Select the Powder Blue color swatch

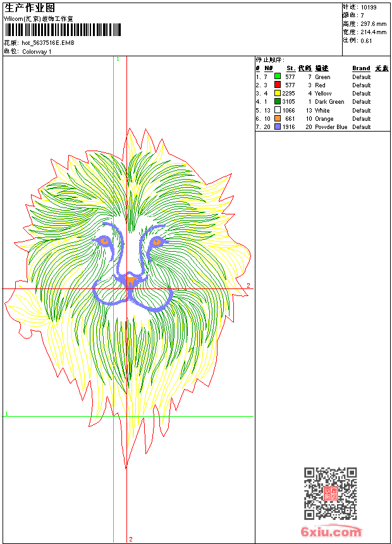point(277,127)
